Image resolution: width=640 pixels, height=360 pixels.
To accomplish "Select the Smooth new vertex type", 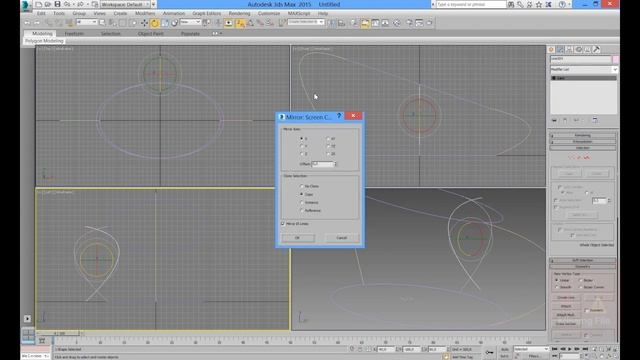I will tap(557, 287).
